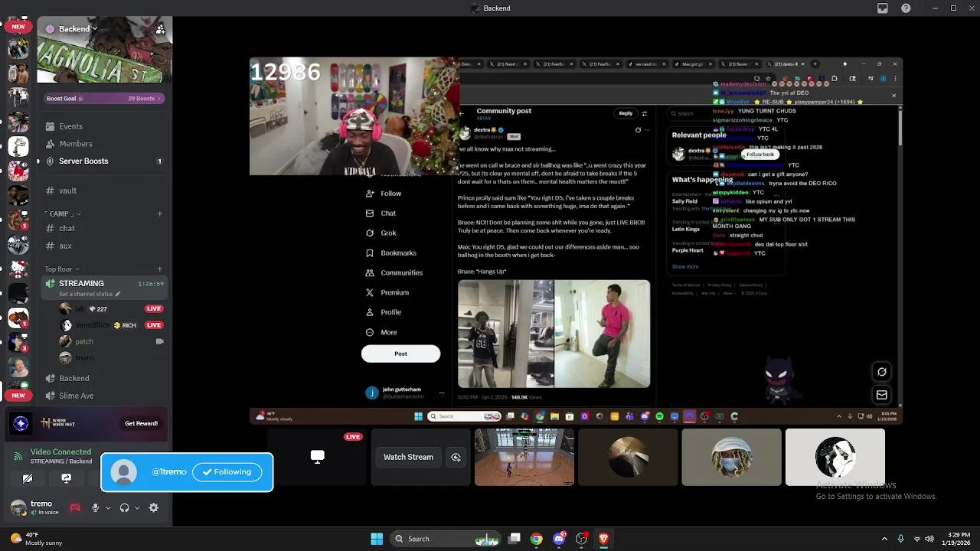Open the volume tray icon
This screenshot has height=551, width=980.
tap(929, 539)
